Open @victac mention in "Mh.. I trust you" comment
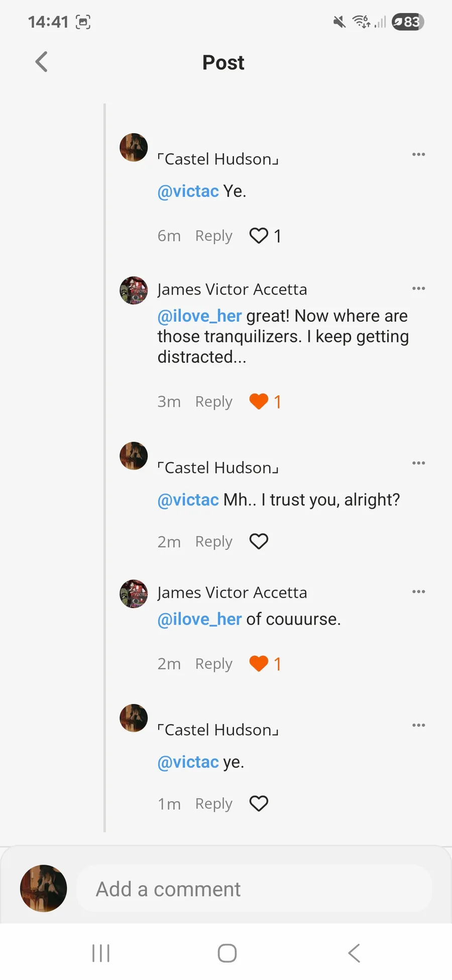452x980 pixels. click(x=188, y=500)
